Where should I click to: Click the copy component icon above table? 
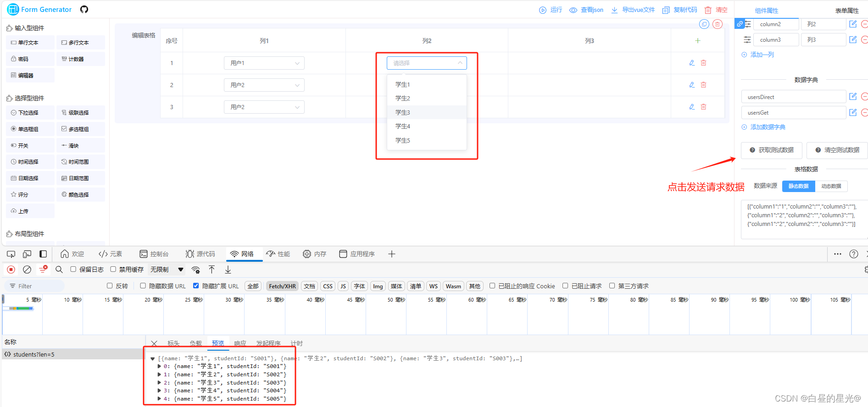pos(704,24)
